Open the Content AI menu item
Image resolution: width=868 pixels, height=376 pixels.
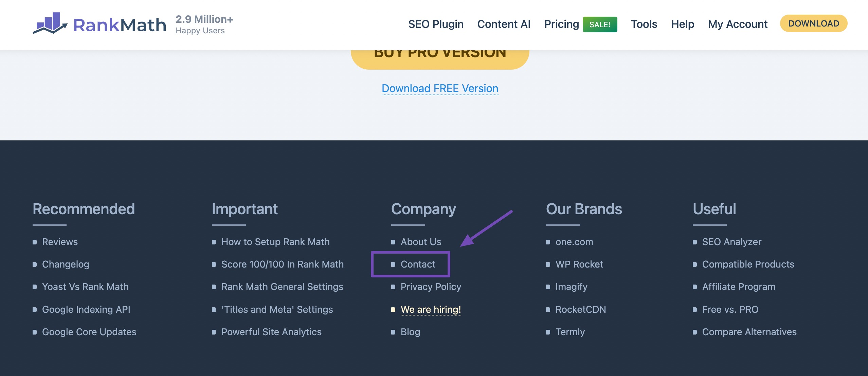[504, 24]
